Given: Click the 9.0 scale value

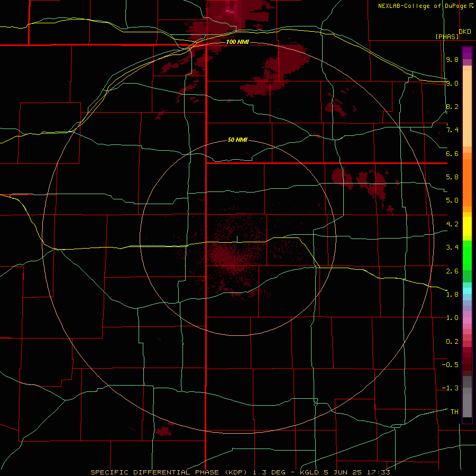Looking at the screenshot, I should tap(452, 83).
